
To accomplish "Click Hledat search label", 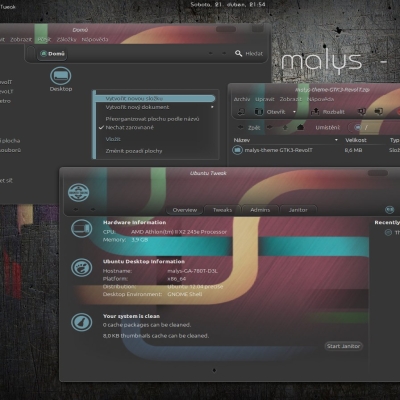I will pos(254,53).
